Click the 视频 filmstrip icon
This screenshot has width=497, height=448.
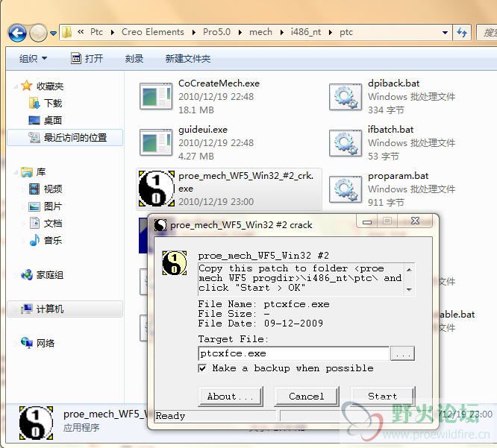point(34,189)
